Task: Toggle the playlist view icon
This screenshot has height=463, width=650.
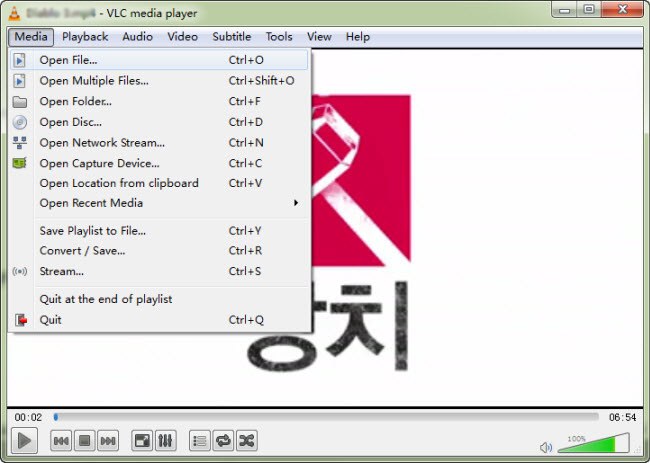Action: (200, 441)
